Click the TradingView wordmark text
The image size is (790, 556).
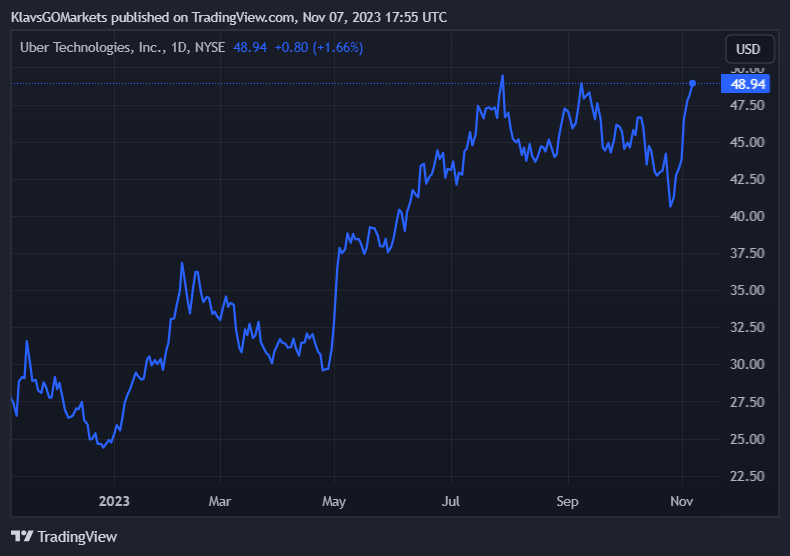77,537
